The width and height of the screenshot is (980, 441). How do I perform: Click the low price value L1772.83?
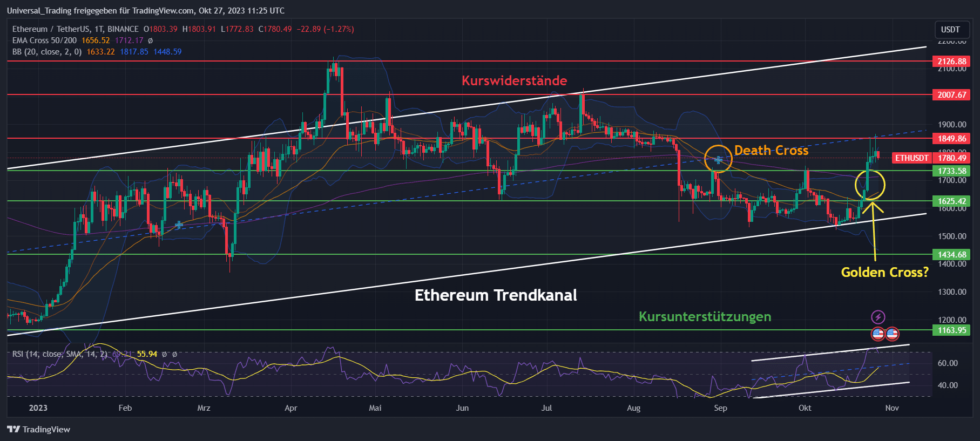point(237,29)
